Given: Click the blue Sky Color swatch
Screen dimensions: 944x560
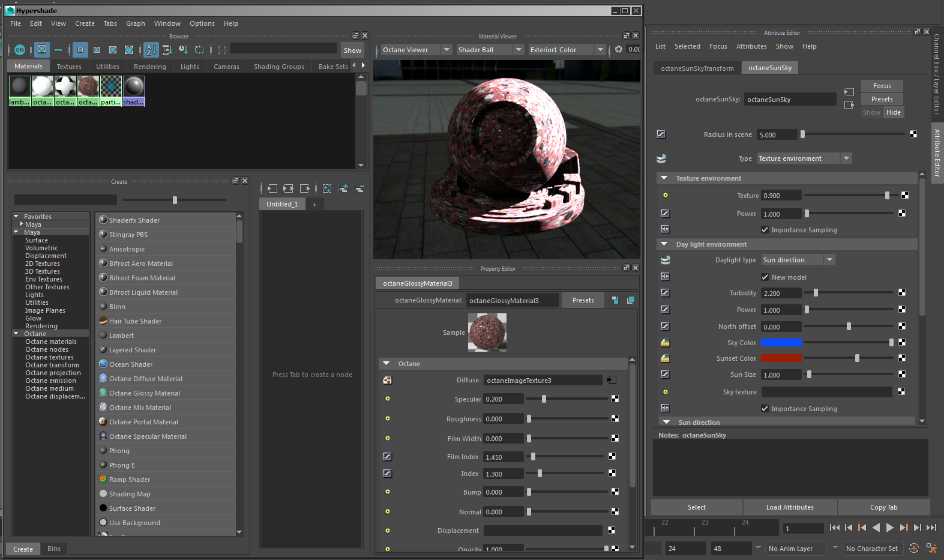Looking at the screenshot, I should (x=781, y=343).
